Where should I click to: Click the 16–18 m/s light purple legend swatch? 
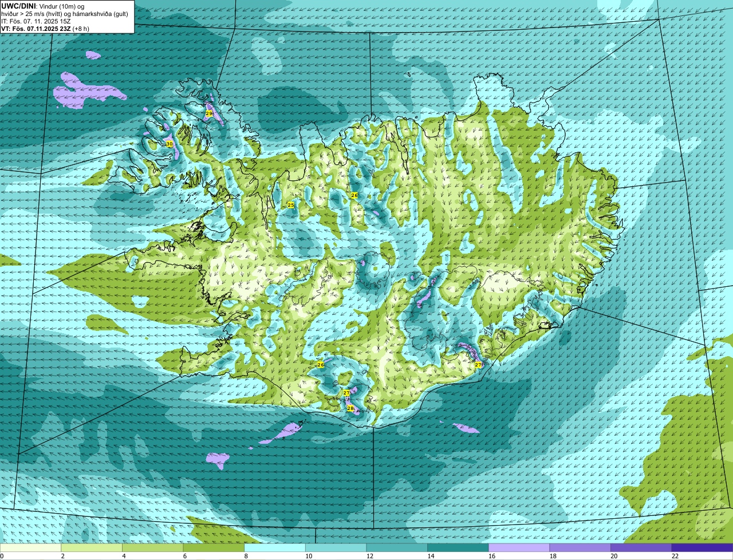(x=519, y=548)
